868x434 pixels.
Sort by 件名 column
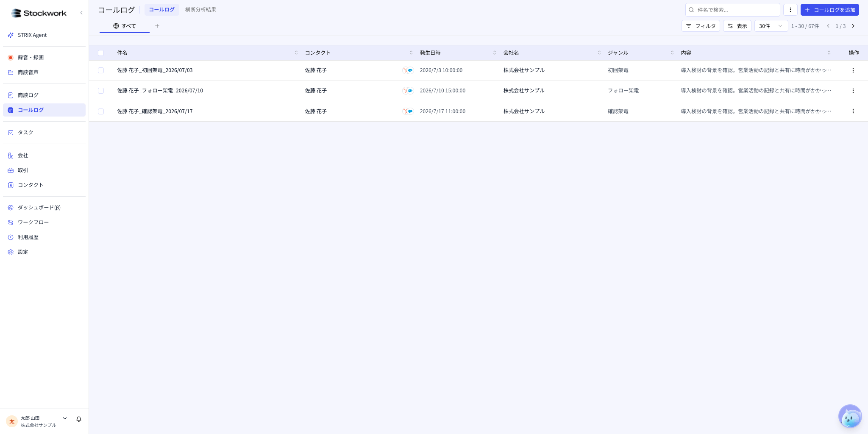pos(296,53)
